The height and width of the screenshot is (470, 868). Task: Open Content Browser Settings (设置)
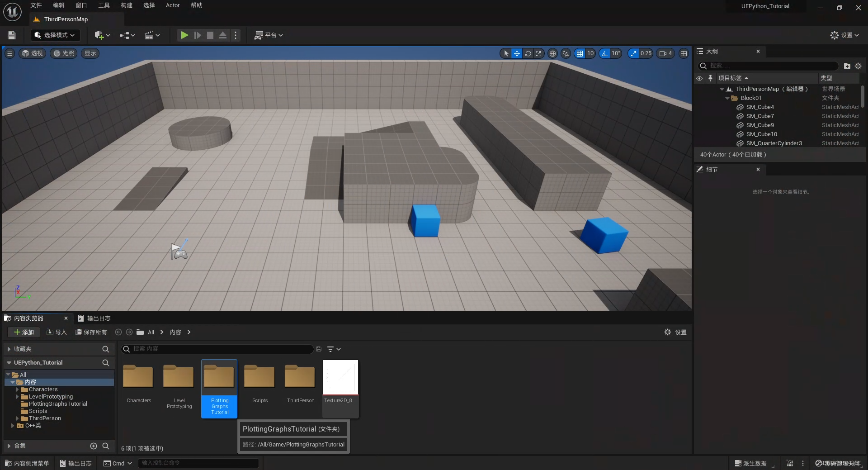pyautogui.click(x=675, y=332)
